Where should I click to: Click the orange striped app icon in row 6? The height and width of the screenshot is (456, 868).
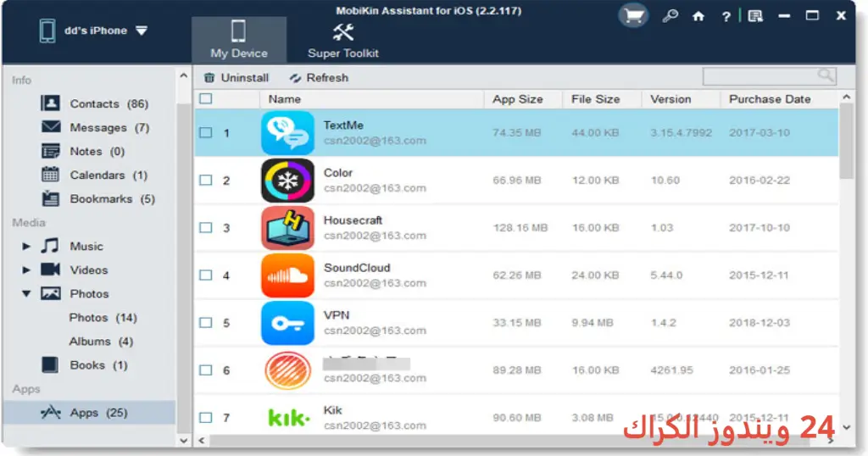click(287, 370)
